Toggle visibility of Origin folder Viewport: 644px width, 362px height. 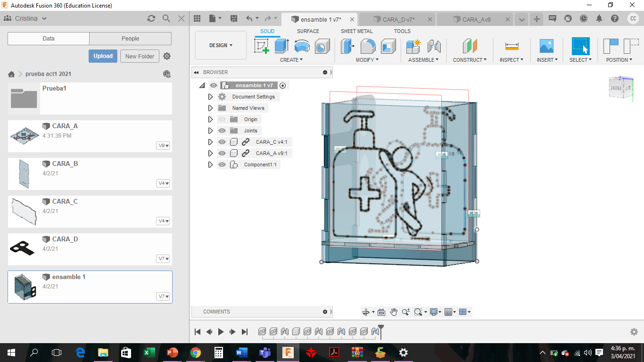click(x=222, y=119)
